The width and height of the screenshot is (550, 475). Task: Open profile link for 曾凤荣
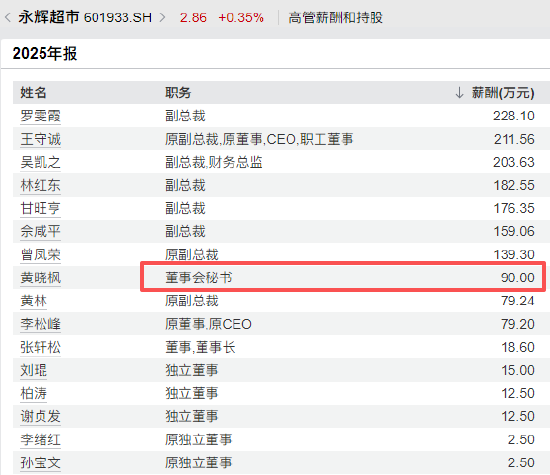pyautogui.click(x=40, y=255)
